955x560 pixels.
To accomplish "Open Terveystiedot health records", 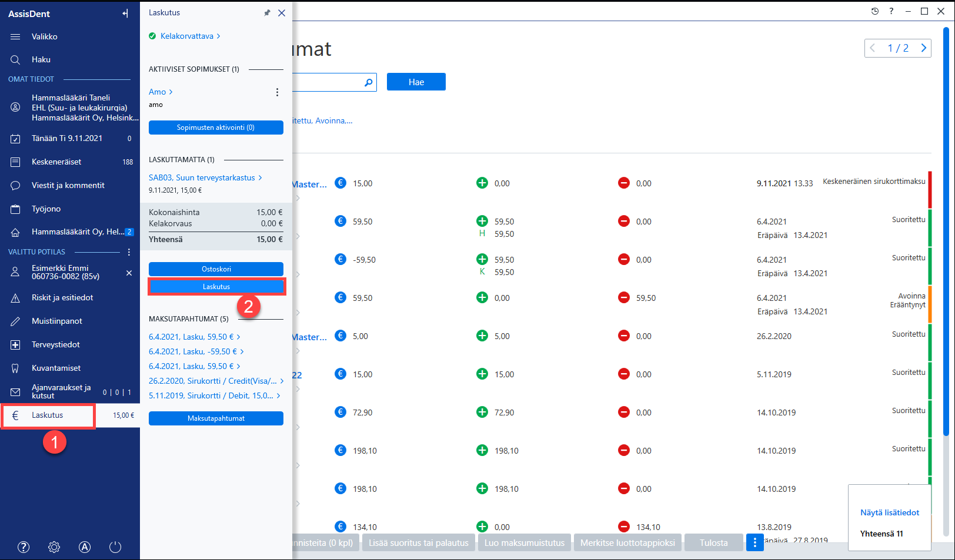I will tap(70, 344).
